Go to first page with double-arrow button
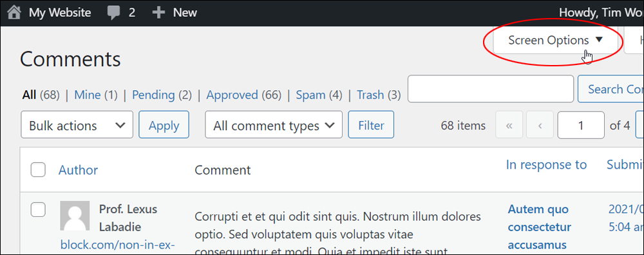This screenshot has width=644, height=255. tap(509, 125)
